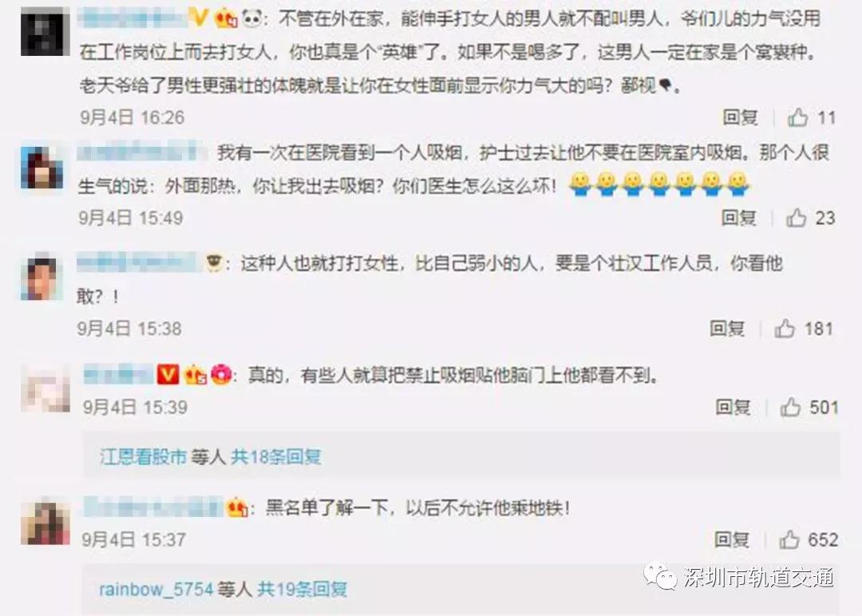Like the comment with 501 likes
The width and height of the screenshot is (862, 616).
790,407
